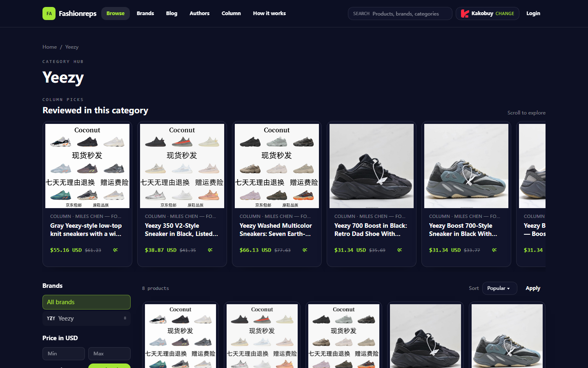Click the Kakobuy red K icon

click(x=465, y=13)
